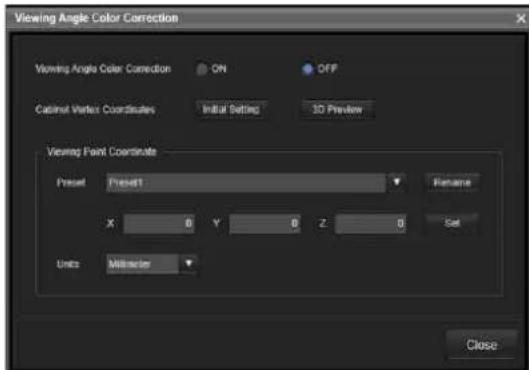Screen dimensions: 529x370
Task: Focus the X coordinate input field
Action: click(159, 223)
